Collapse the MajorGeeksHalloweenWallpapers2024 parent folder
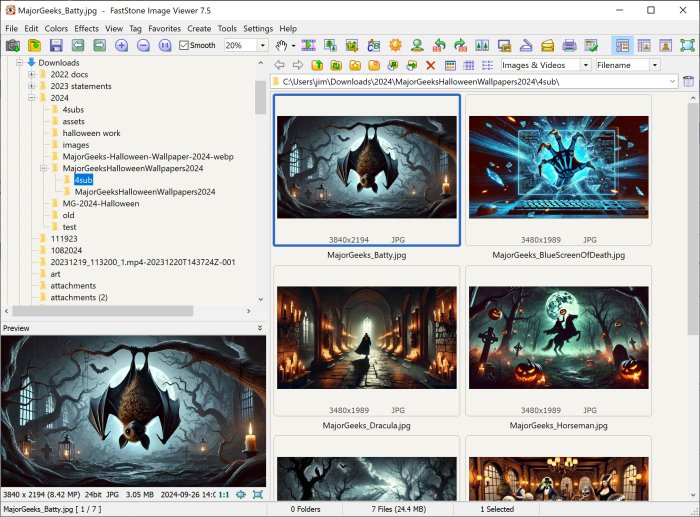The width and height of the screenshot is (700, 517). pos(43,168)
